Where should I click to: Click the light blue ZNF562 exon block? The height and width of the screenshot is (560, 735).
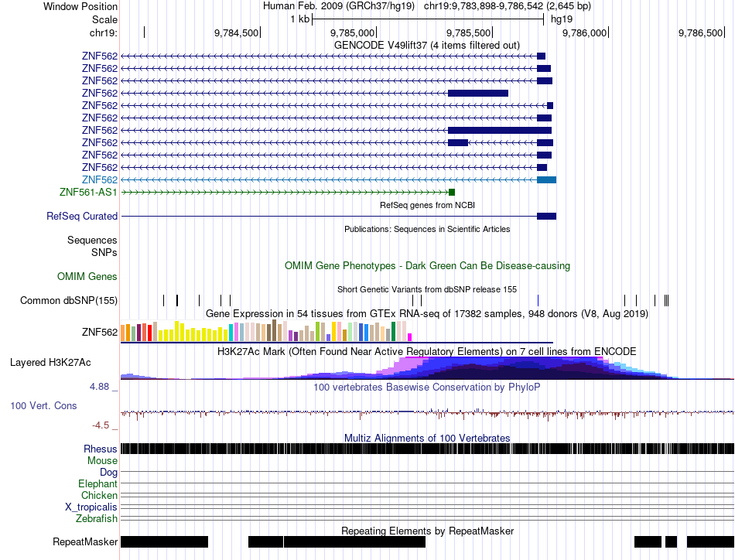click(x=546, y=180)
